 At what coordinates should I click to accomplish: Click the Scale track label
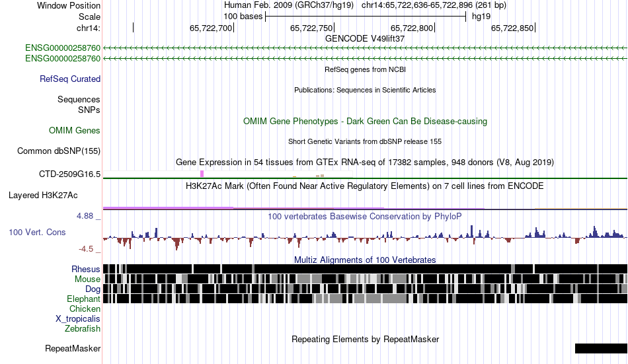(x=89, y=17)
